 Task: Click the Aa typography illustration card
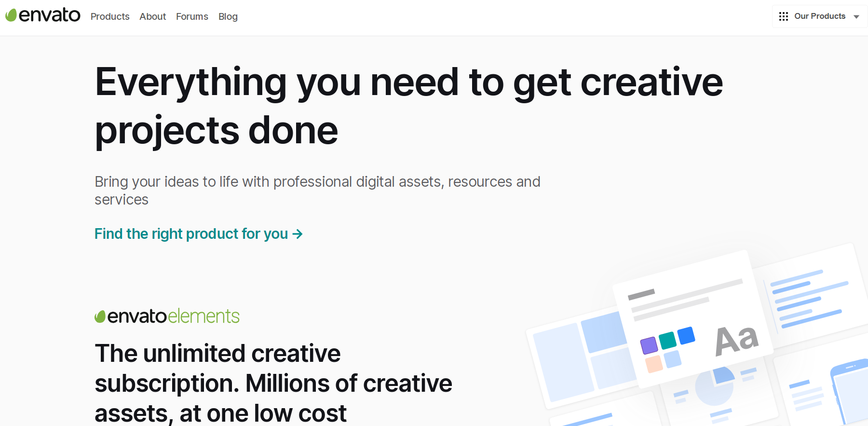coord(693,319)
